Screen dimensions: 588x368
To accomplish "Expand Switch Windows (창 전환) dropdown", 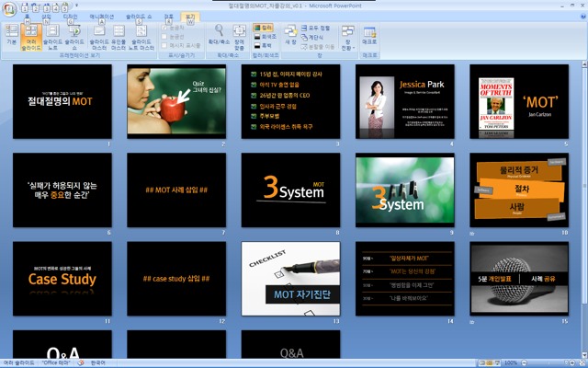I will click(347, 38).
